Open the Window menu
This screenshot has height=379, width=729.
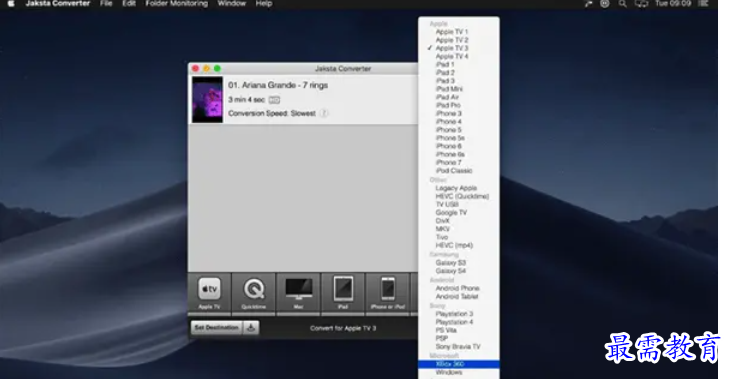pyautogui.click(x=232, y=3)
